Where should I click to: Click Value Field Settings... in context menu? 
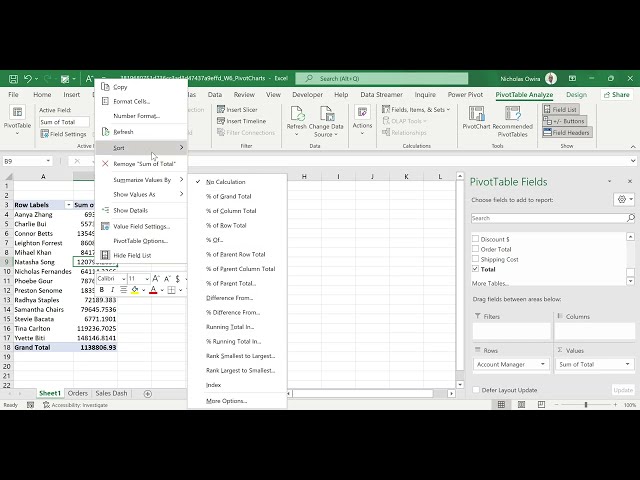point(141,226)
